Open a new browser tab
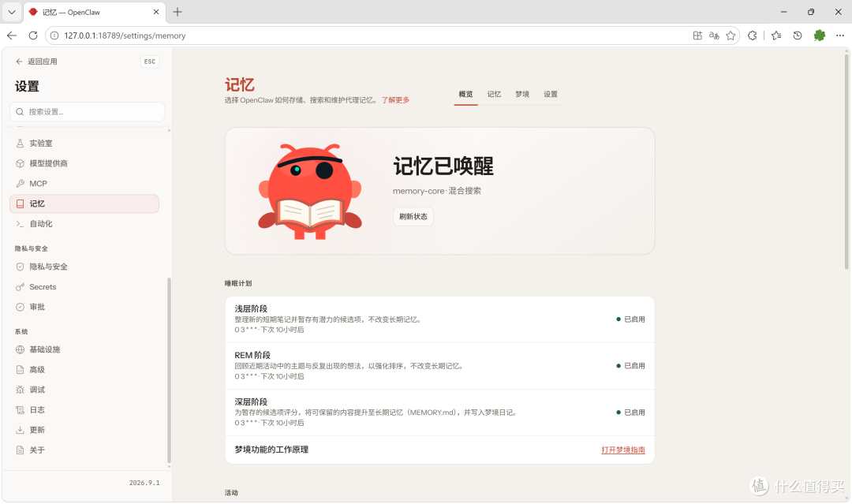The image size is (852, 504). pos(177,12)
